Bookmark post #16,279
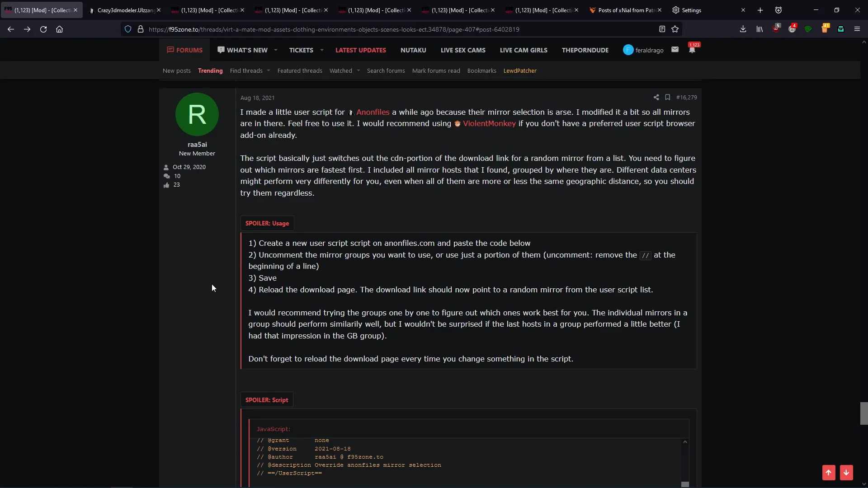Image resolution: width=868 pixels, height=488 pixels. [x=668, y=97]
